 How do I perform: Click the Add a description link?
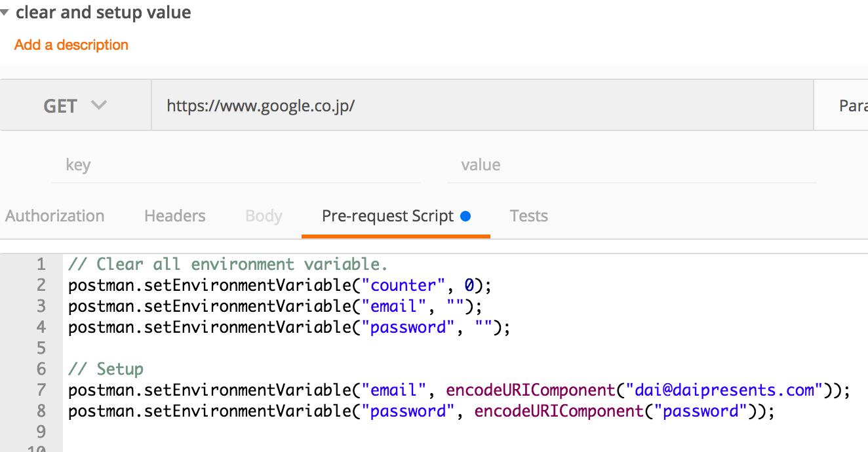[x=71, y=45]
